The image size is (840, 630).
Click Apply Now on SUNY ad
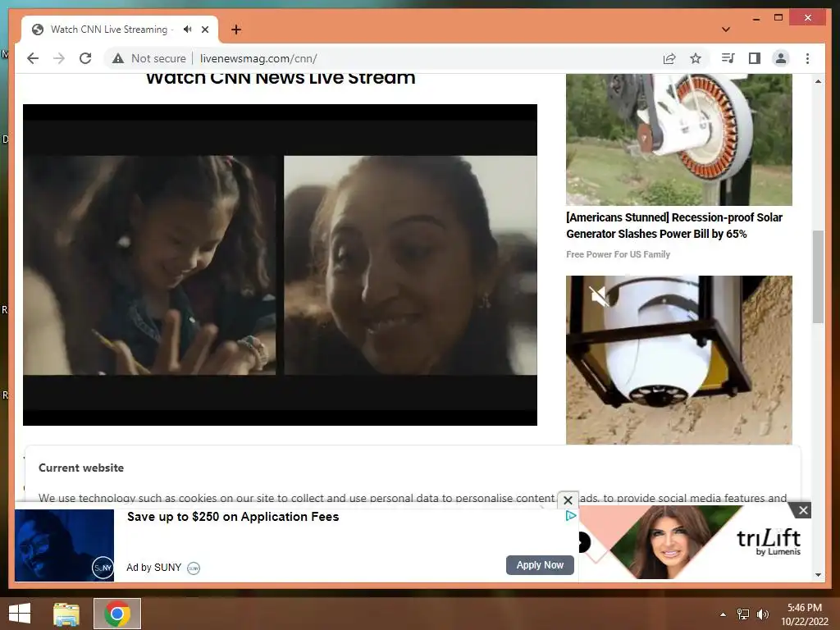540,565
